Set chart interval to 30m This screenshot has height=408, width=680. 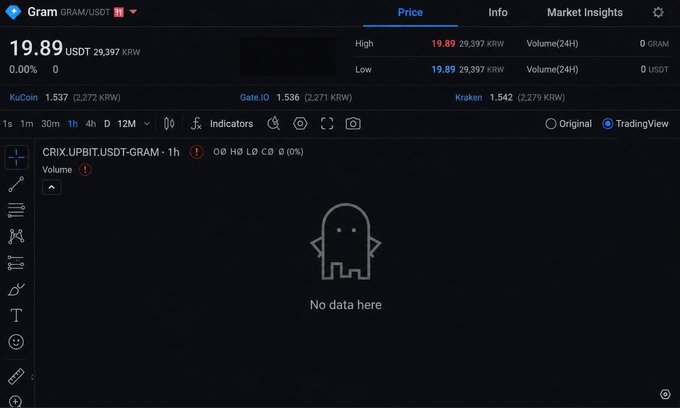50,124
